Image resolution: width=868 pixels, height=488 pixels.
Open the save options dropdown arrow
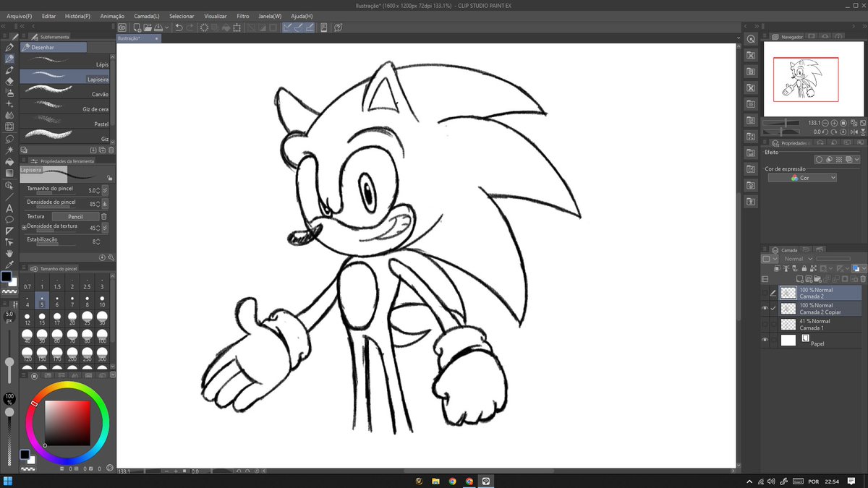point(167,27)
